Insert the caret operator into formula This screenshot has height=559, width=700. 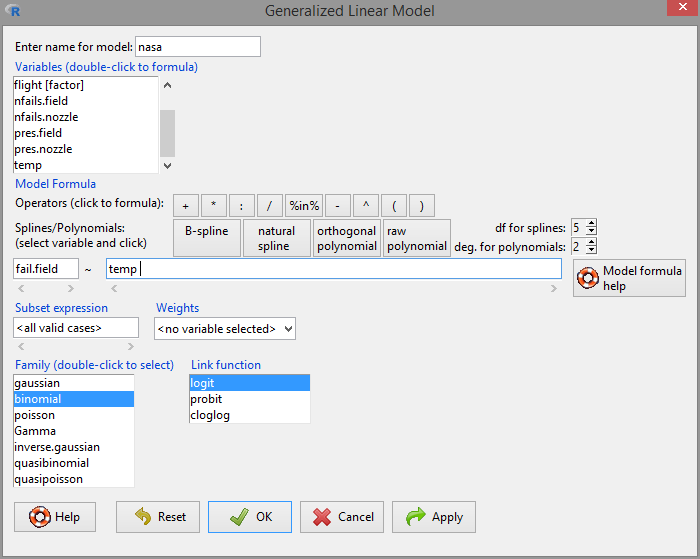(x=366, y=206)
